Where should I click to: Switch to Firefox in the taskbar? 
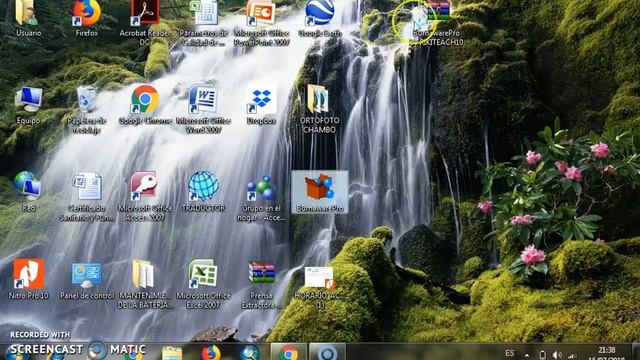tap(211, 353)
